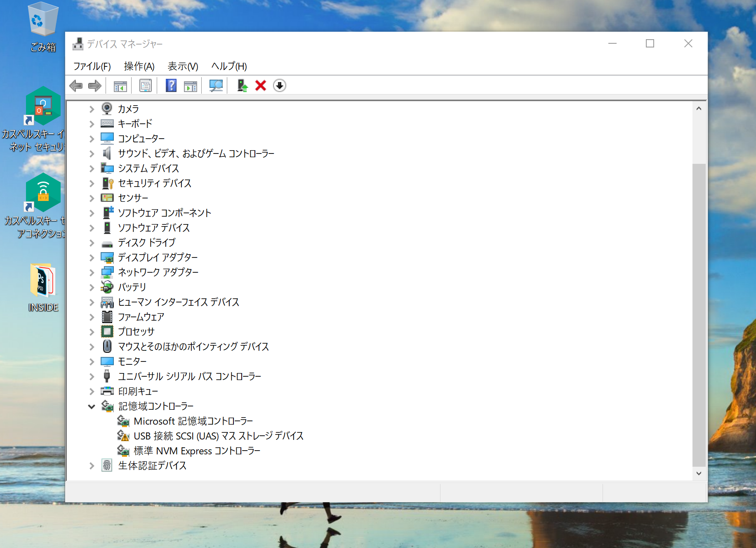The height and width of the screenshot is (548, 756).
Task: Scan for hardware changes toolbar icon
Action: point(216,86)
